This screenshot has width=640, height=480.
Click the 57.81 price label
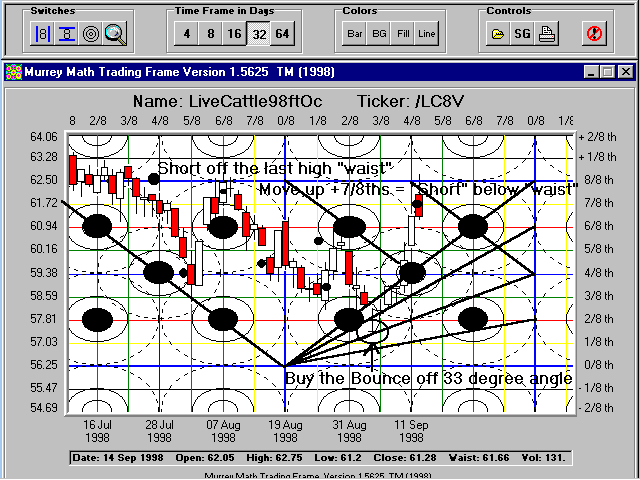[44, 318]
